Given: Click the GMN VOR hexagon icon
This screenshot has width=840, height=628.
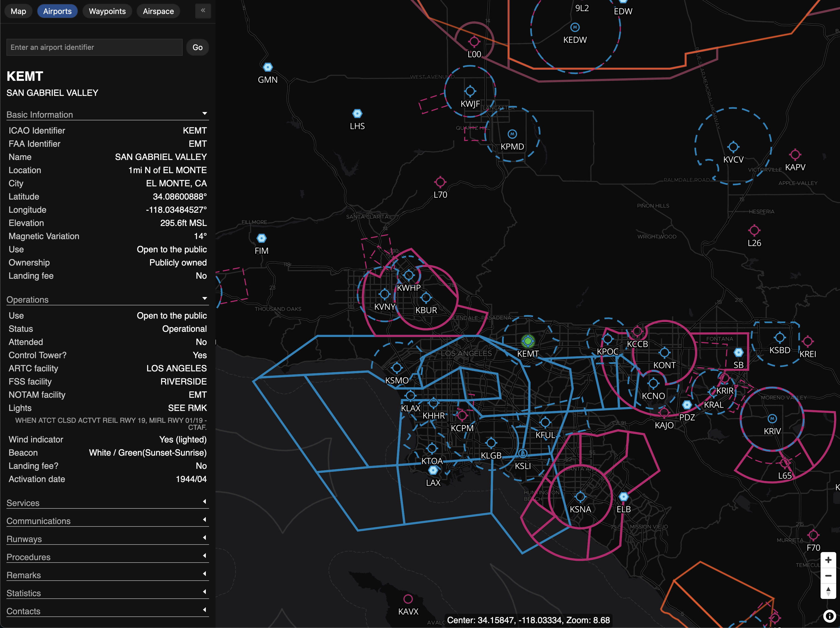Looking at the screenshot, I should coord(268,67).
